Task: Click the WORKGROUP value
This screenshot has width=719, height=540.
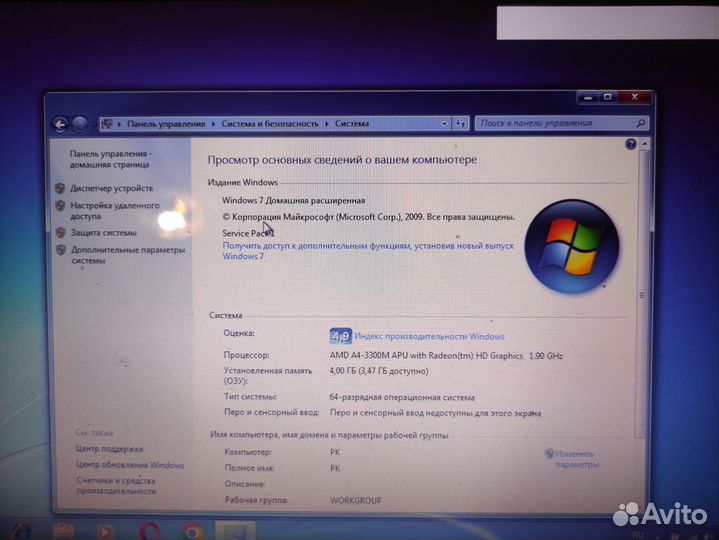Action: tap(356, 500)
